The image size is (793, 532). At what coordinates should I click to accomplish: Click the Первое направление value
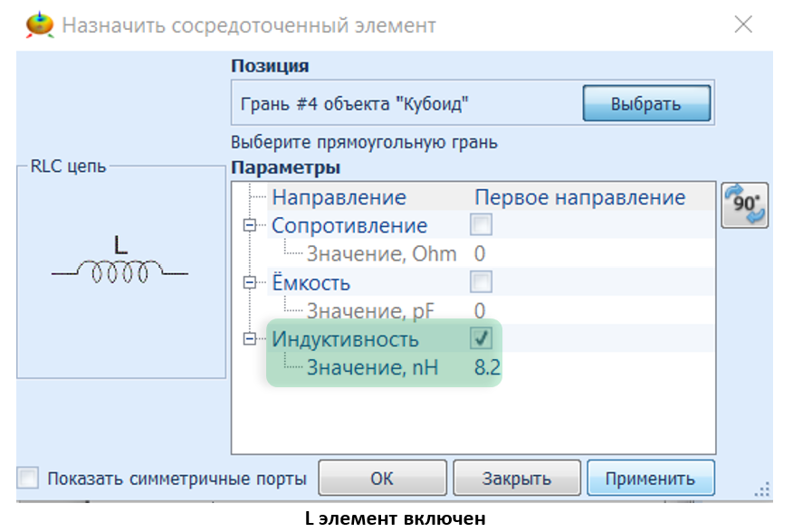point(579,197)
